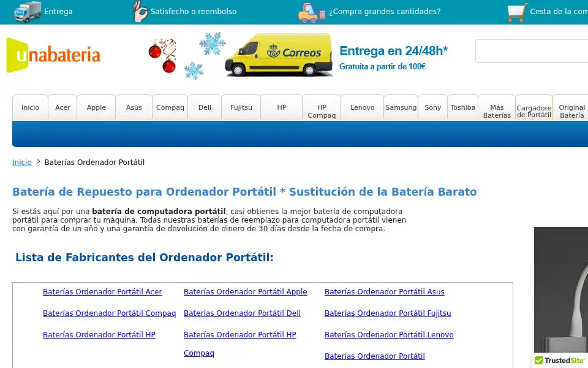Click the forklift bulk purchase icon

tap(311, 13)
